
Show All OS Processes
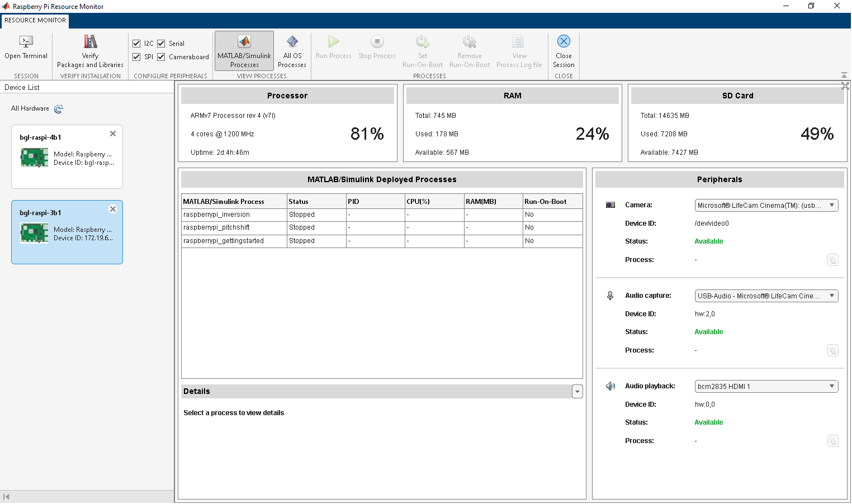292,42
